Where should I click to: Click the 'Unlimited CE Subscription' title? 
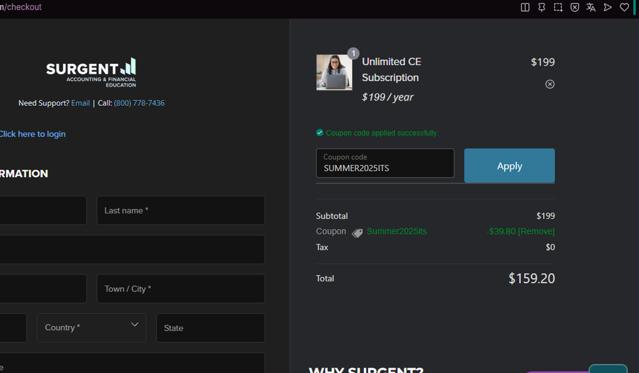(392, 70)
